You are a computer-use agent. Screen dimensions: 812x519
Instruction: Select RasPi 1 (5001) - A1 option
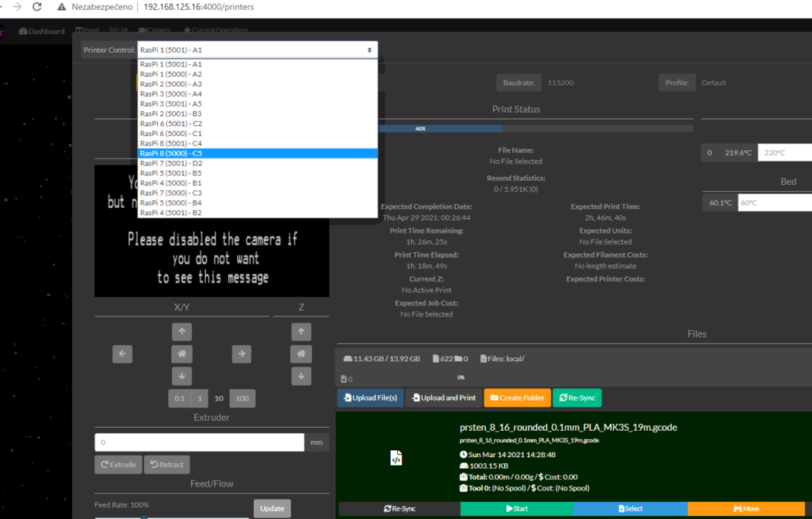257,64
